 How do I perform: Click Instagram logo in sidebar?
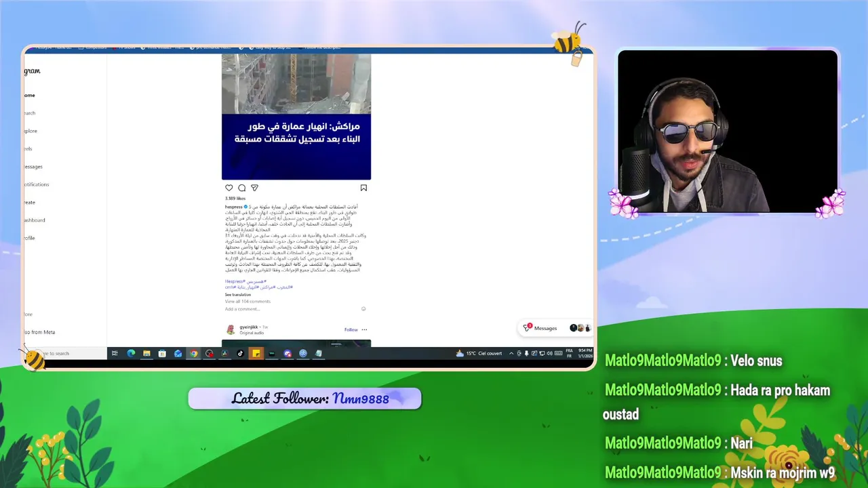(32, 71)
